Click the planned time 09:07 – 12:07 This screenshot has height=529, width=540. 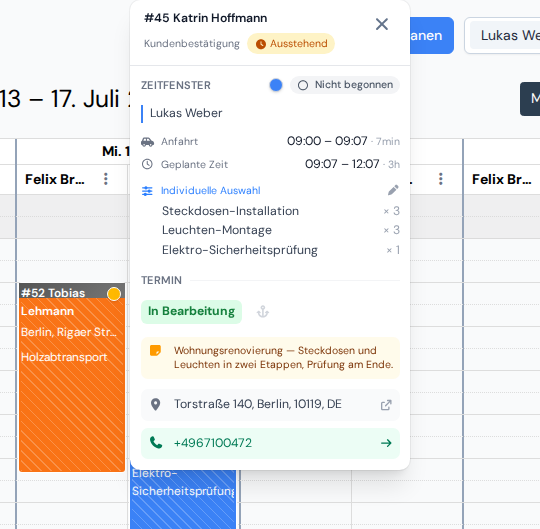pyautogui.click(x=342, y=164)
